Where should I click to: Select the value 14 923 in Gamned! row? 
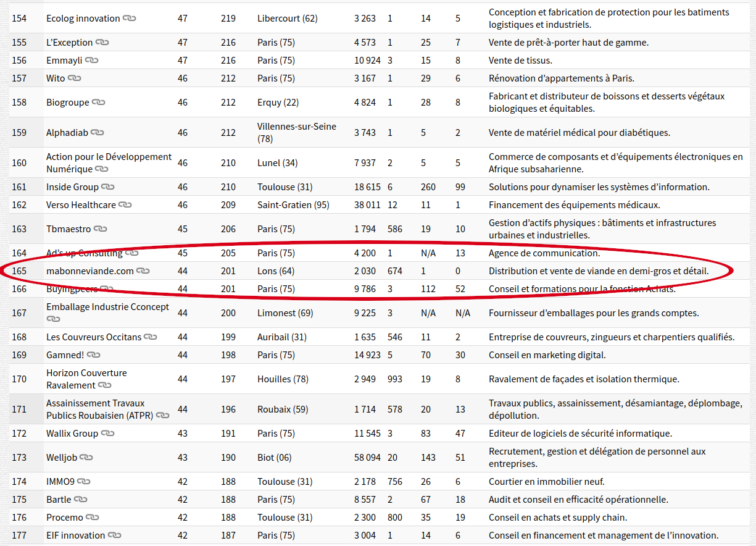pos(368,355)
